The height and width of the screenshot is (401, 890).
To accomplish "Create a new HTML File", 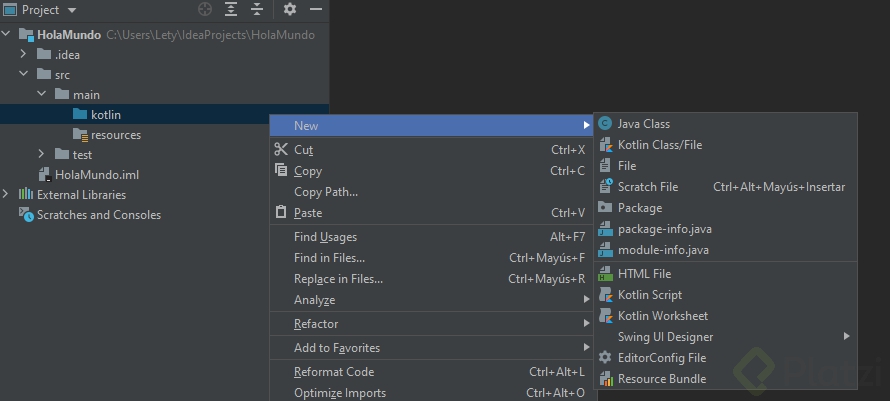I will point(725,274).
